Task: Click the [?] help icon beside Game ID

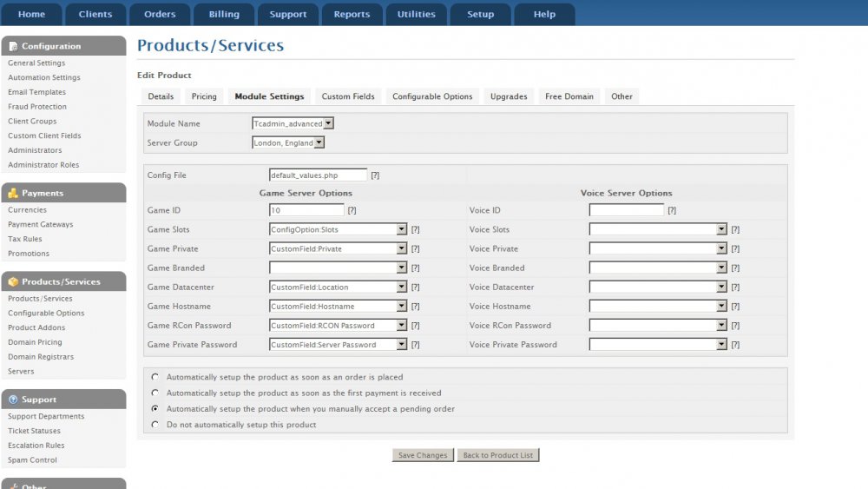Action: click(352, 210)
